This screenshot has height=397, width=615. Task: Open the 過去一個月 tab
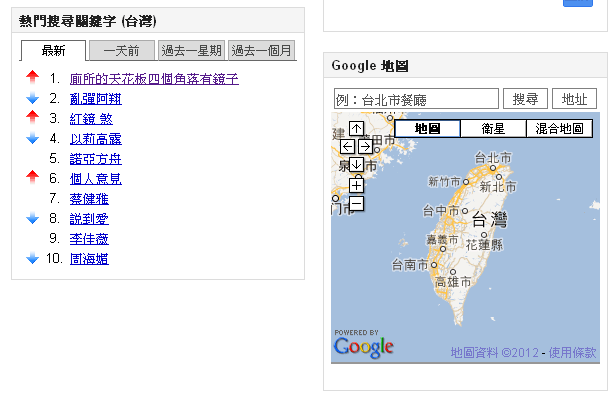point(261,51)
